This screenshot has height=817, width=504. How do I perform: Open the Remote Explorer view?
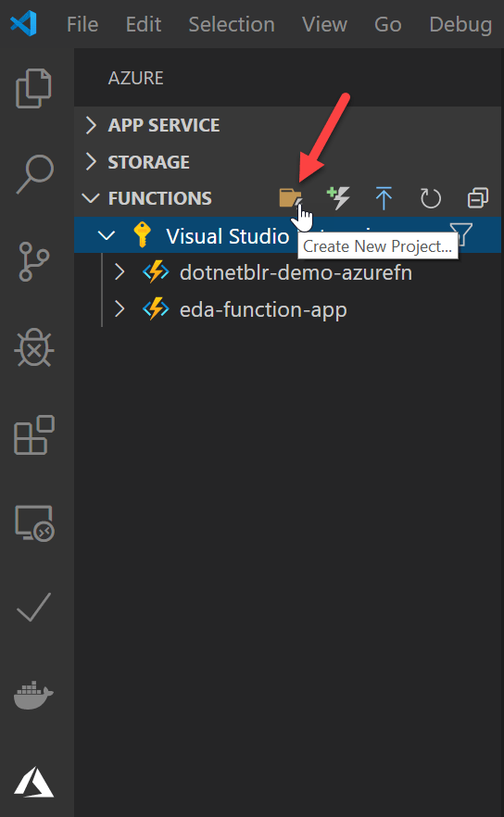[x=34, y=523]
